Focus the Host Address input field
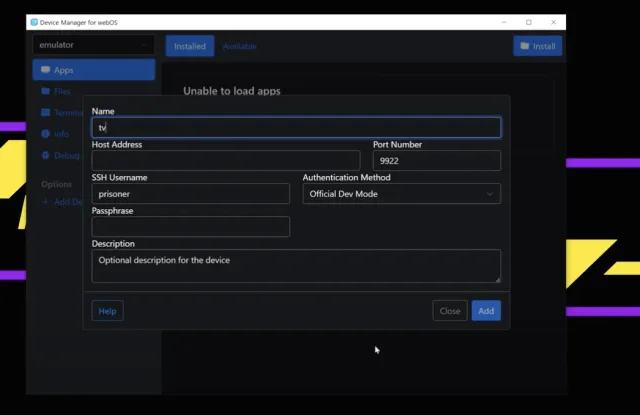 [225, 161]
